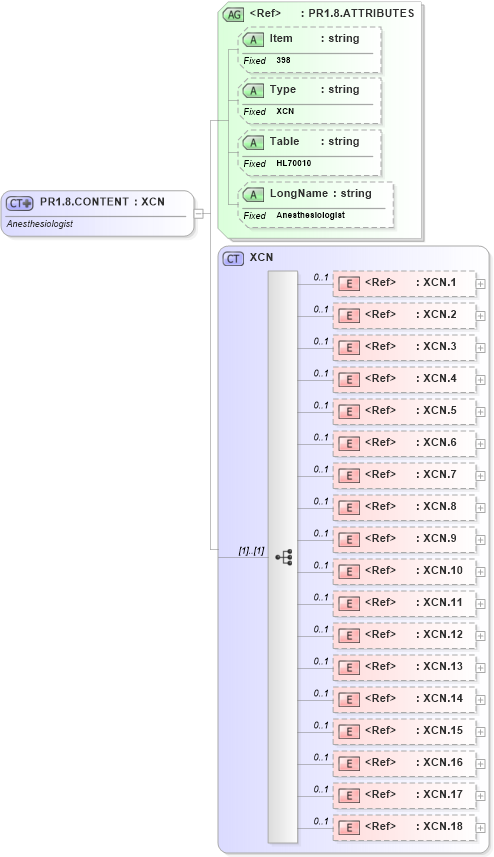This screenshot has height=857, width=494.
Task: Click the E icon of XCN.1
Action: pyautogui.click(x=349, y=284)
